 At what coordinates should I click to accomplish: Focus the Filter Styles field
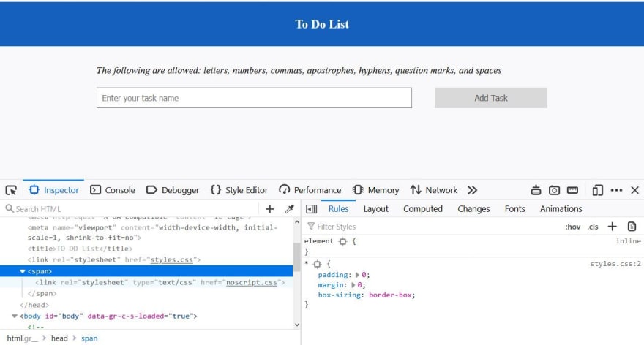433,227
